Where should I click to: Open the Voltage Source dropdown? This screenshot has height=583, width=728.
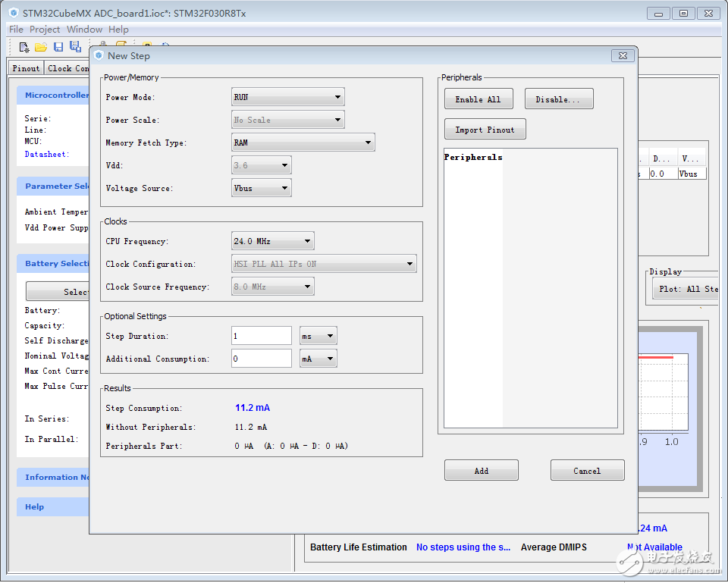(261, 188)
